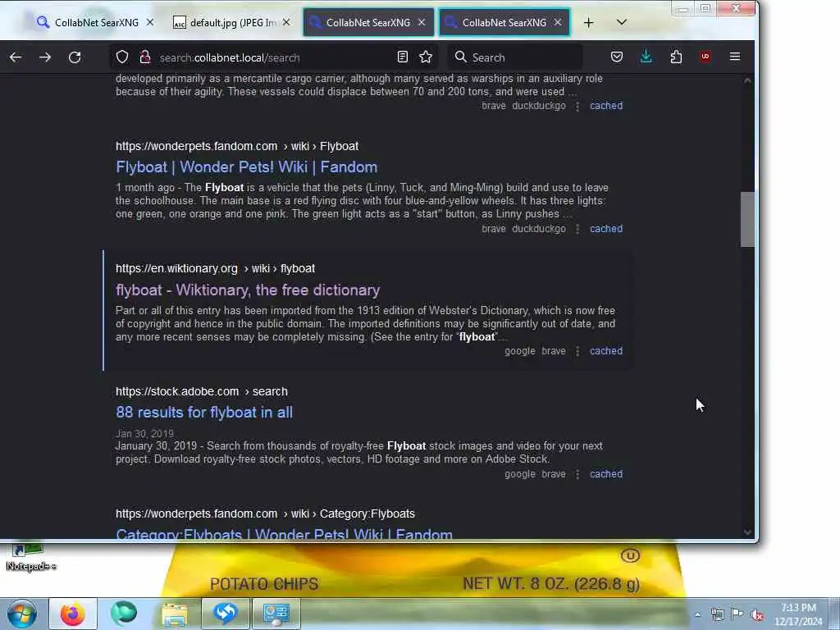Image resolution: width=840 pixels, height=630 pixels.
Task: Close the third CollabNet SearXNG tab
Action: (x=422, y=22)
